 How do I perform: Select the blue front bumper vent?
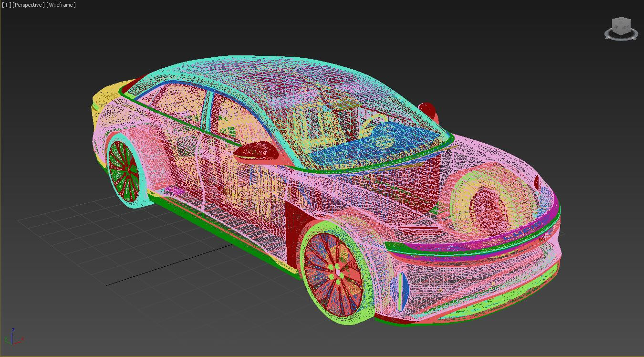[x=402, y=290]
